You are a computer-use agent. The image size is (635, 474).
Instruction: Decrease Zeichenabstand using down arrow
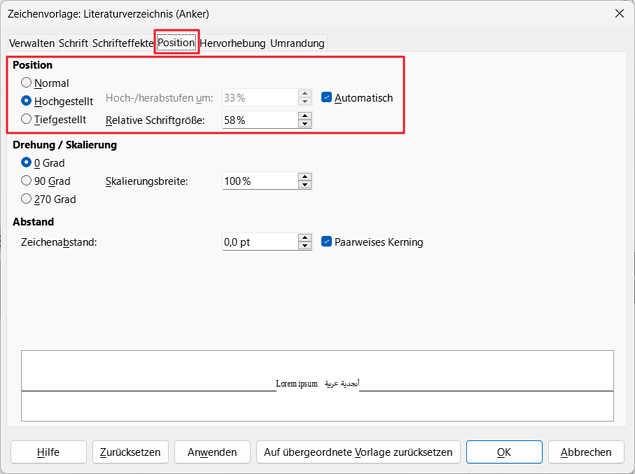[305, 247]
